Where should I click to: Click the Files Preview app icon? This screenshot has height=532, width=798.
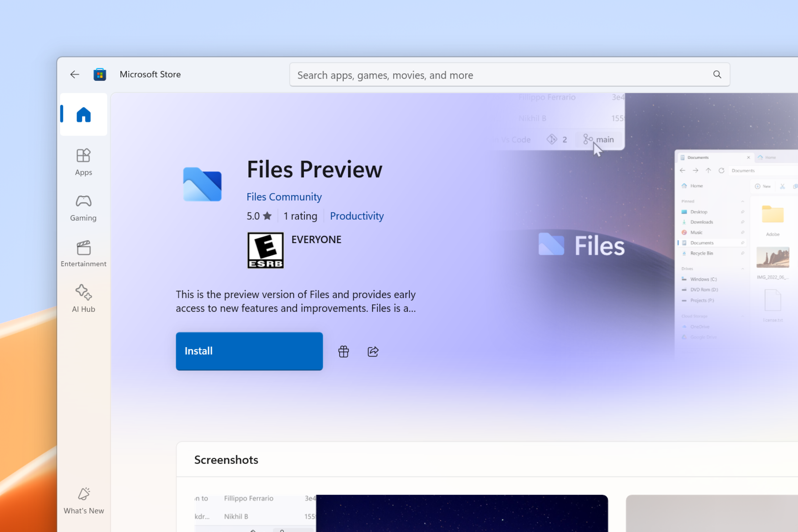click(202, 184)
